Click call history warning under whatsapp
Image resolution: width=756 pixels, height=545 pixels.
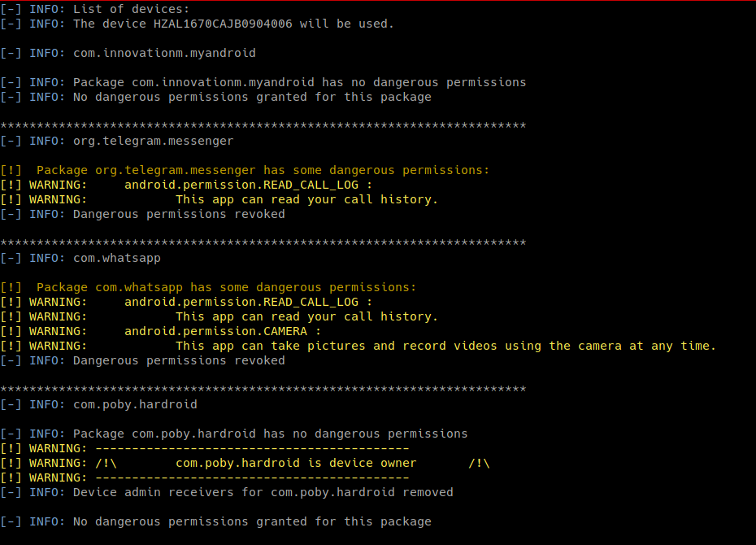tap(219, 317)
